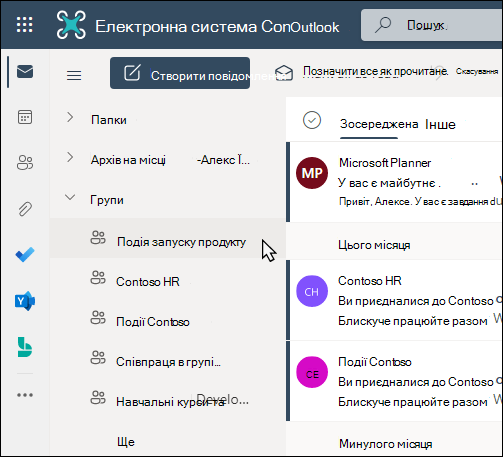Click group icon beside Співпраця в групі
This screenshot has width=503, height=457.
98,358
